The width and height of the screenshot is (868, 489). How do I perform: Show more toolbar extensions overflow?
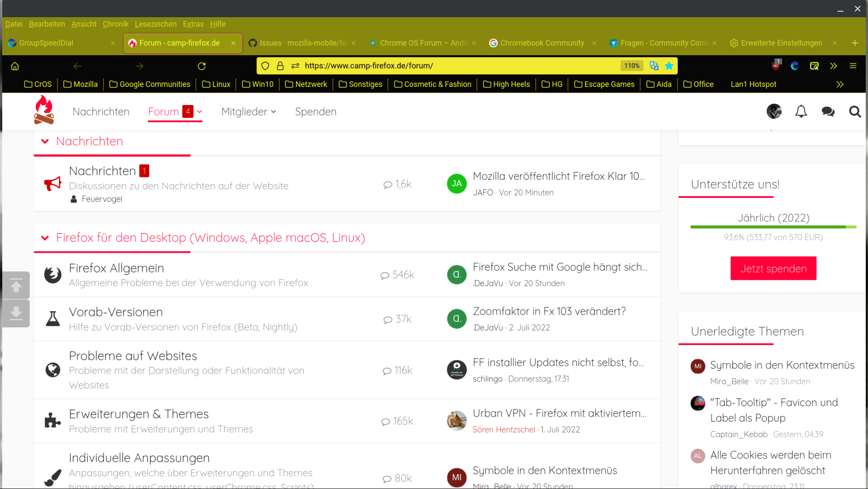[834, 66]
